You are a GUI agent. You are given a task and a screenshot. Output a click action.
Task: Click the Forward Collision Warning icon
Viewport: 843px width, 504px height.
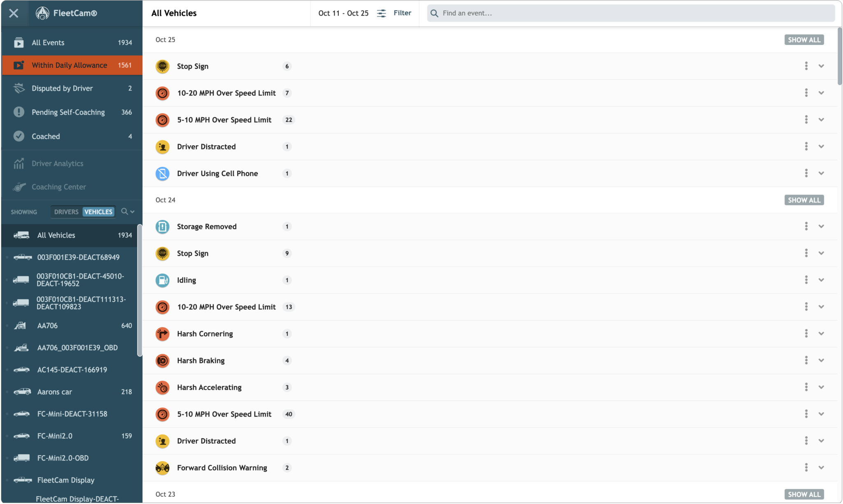click(162, 468)
